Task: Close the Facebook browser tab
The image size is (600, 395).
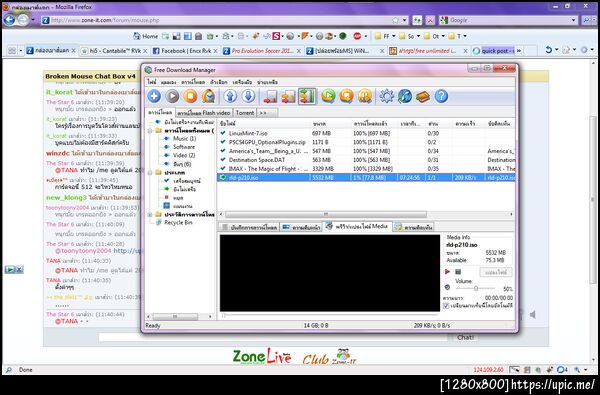Action: point(215,51)
